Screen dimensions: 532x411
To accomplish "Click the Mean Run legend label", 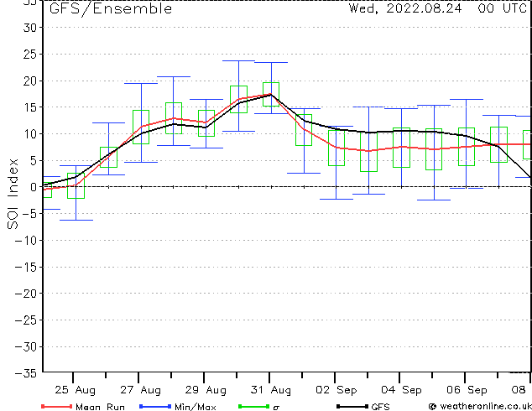I will pyautogui.click(x=101, y=407).
